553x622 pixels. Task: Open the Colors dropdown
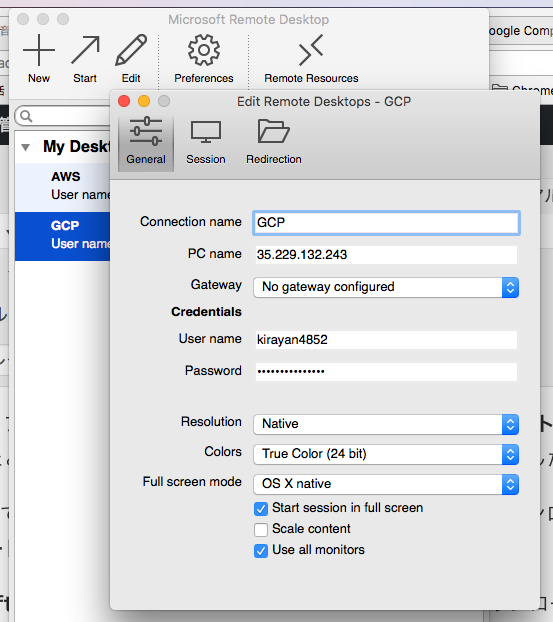[386, 454]
